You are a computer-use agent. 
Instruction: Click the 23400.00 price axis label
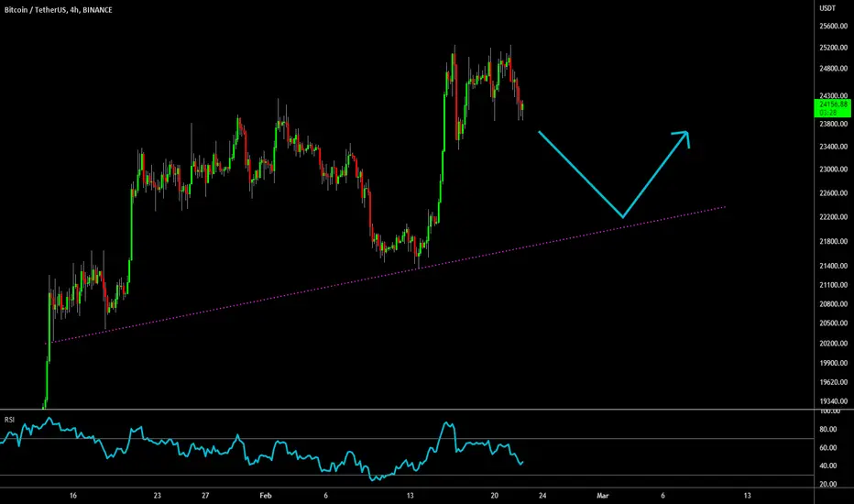tap(833, 147)
